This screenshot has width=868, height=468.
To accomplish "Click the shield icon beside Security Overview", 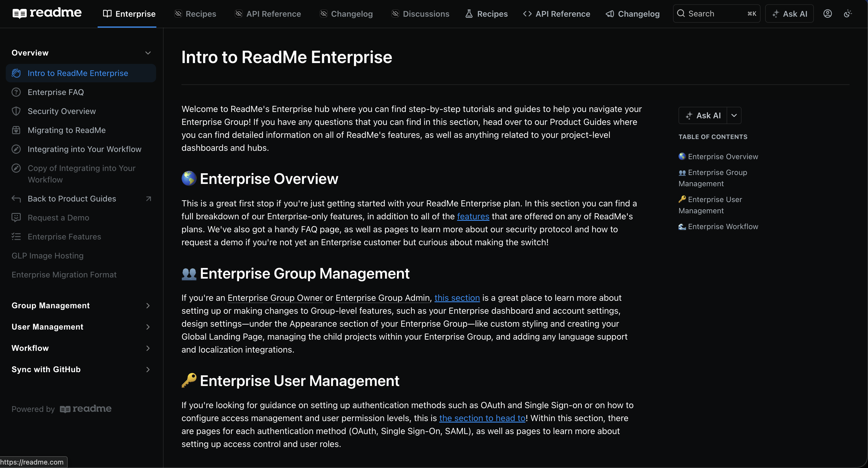I will (16, 111).
